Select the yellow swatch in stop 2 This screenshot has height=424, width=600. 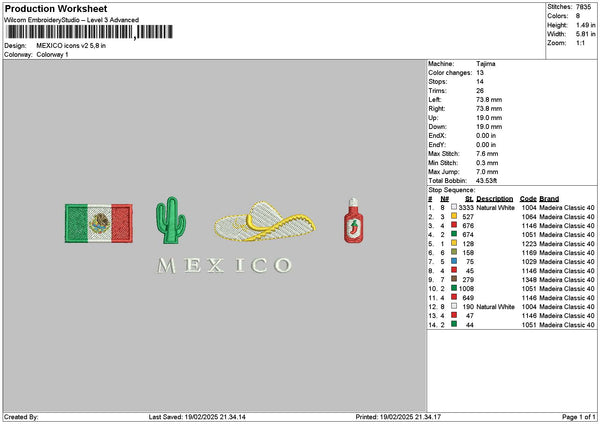coord(454,216)
